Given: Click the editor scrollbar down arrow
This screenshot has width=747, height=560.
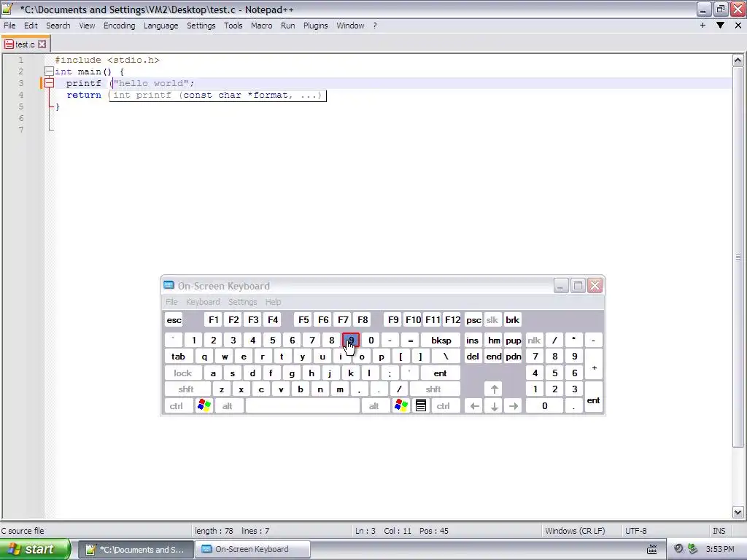Looking at the screenshot, I should [738, 513].
